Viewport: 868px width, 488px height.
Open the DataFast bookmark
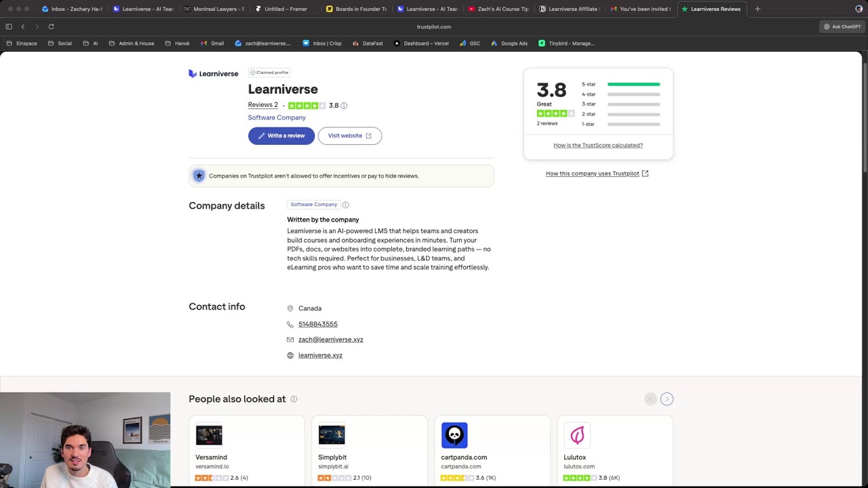point(368,43)
